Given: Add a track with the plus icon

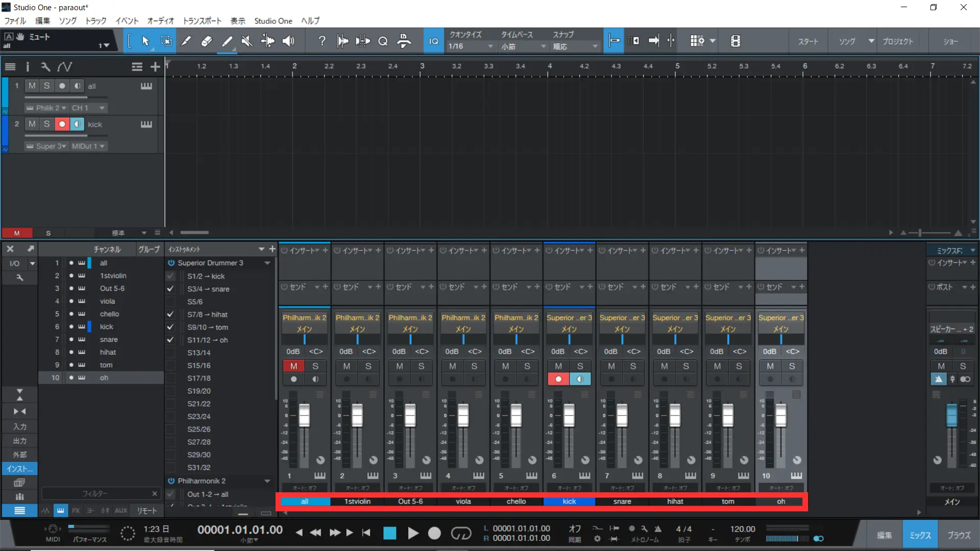Looking at the screenshot, I should (x=155, y=67).
